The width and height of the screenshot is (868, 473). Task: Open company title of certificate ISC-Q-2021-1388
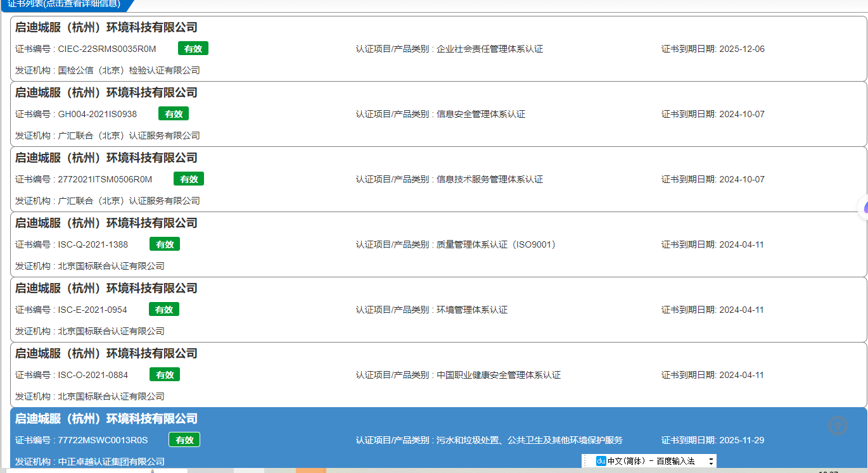(x=106, y=223)
